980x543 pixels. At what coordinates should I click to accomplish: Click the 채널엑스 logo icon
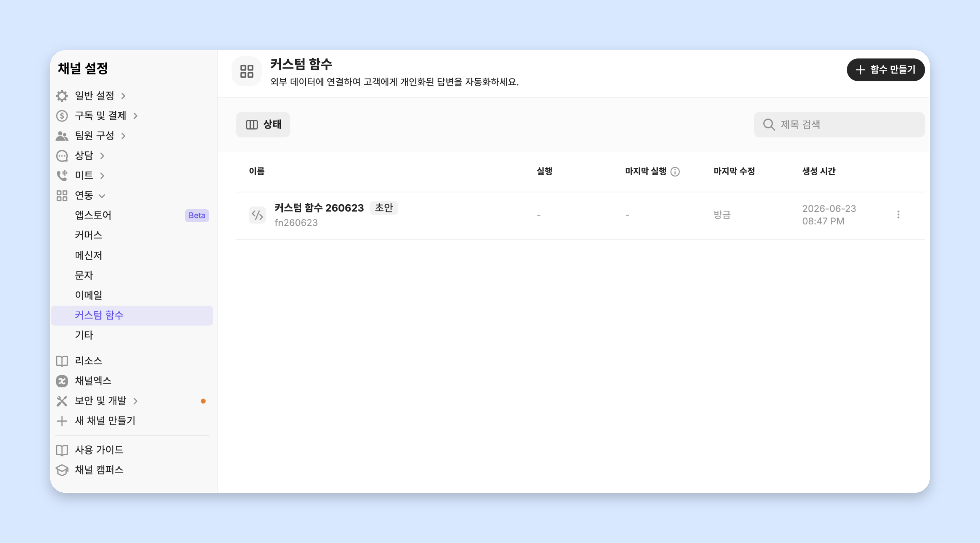click(x=62, y=381)
